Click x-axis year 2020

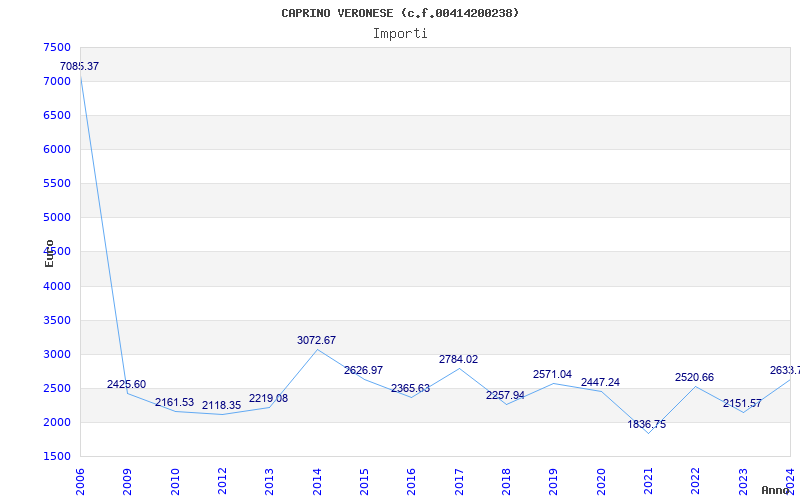(601, 482)
